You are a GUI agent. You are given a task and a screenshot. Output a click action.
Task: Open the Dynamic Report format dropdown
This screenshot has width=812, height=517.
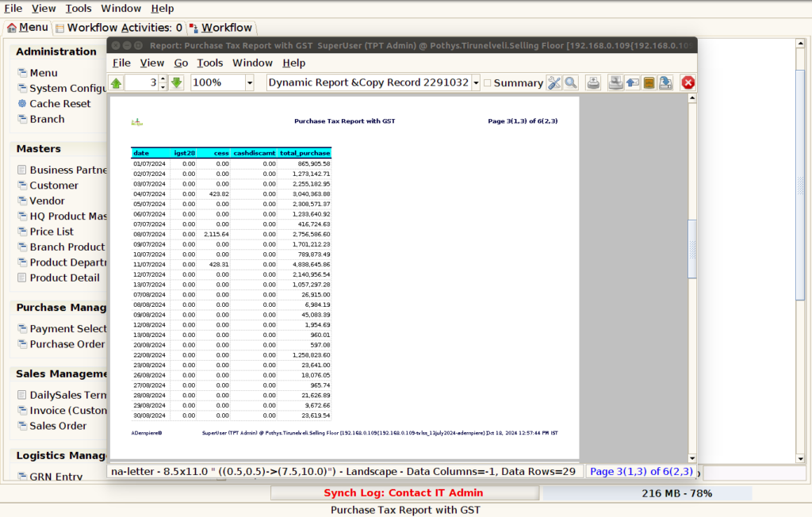click(x=476, y=83)
